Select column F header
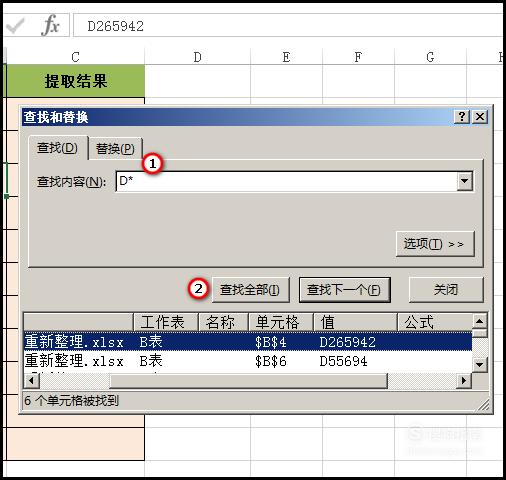 [358, 57]
